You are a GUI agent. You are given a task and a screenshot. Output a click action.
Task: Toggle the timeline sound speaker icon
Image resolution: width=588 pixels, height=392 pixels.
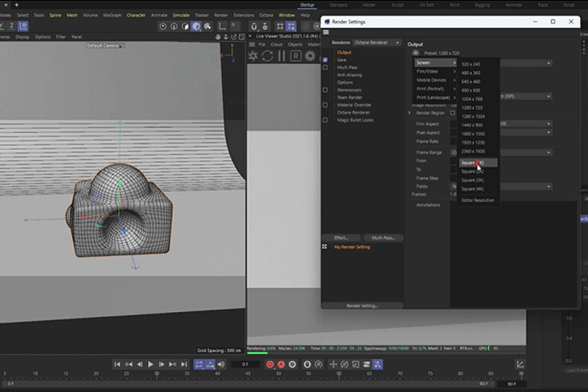221,364
